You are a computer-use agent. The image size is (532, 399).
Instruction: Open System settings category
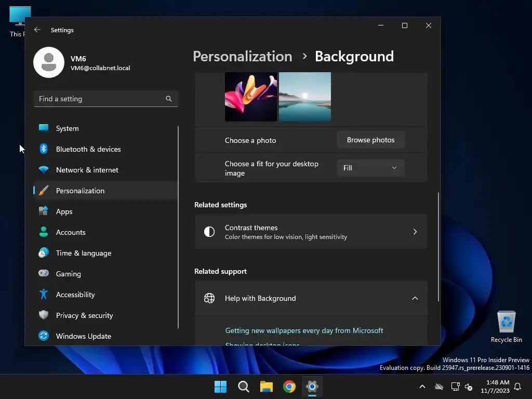[x=105, y=128]
